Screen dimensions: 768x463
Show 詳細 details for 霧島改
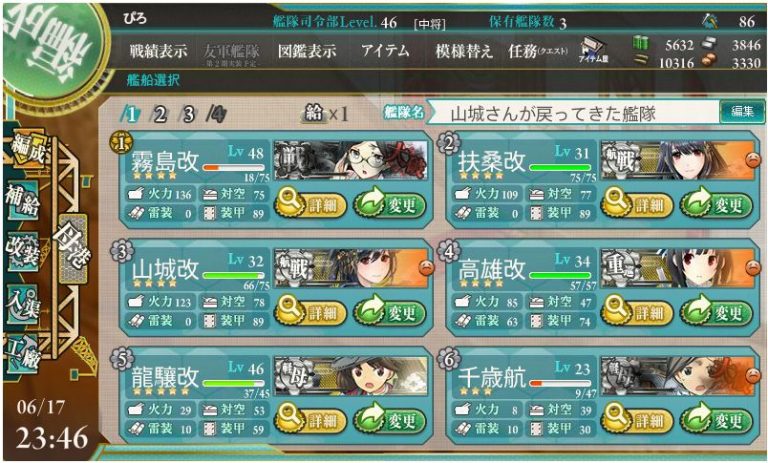point(311,204)
